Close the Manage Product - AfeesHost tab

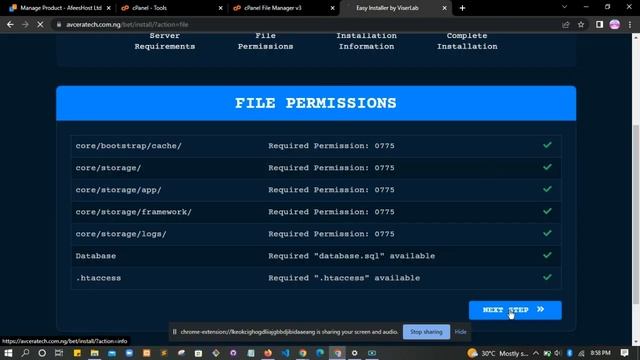coord(109,8)
